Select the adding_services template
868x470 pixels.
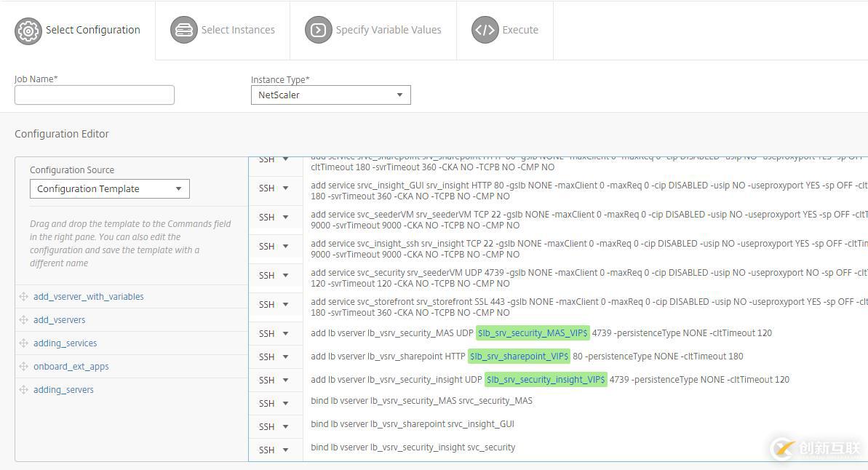[65, 343]
